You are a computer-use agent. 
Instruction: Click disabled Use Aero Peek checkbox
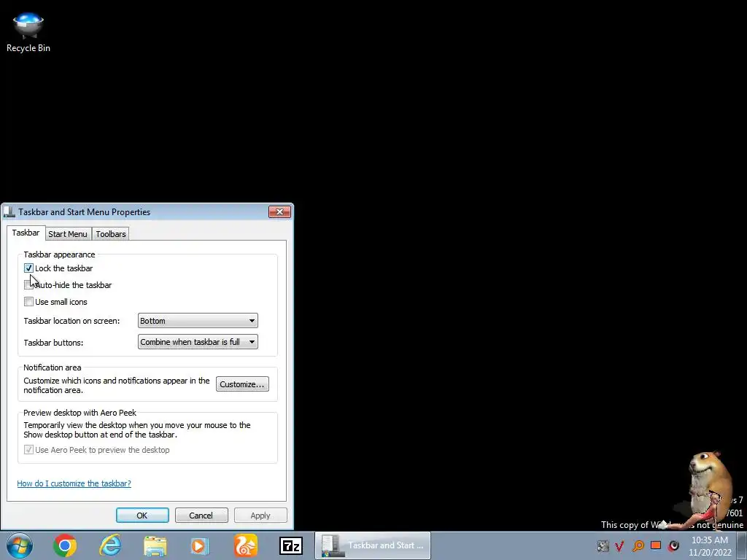pos(28,449)
